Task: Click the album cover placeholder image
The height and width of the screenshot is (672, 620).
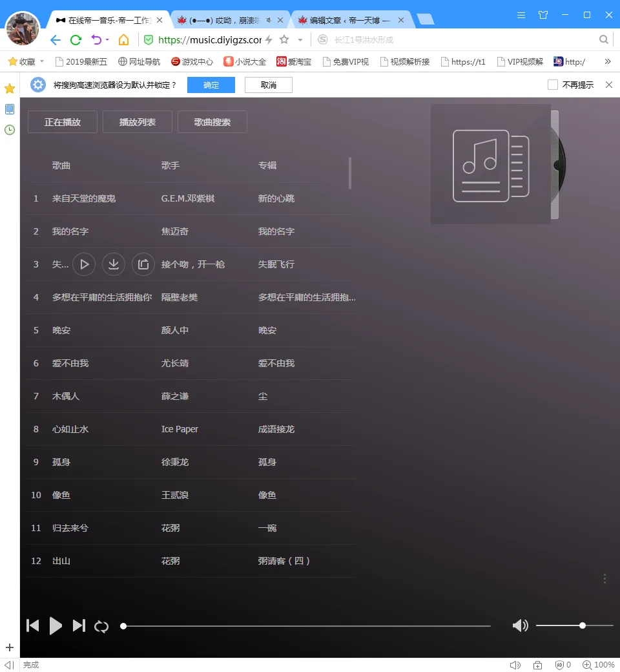Action: point(491,164)
